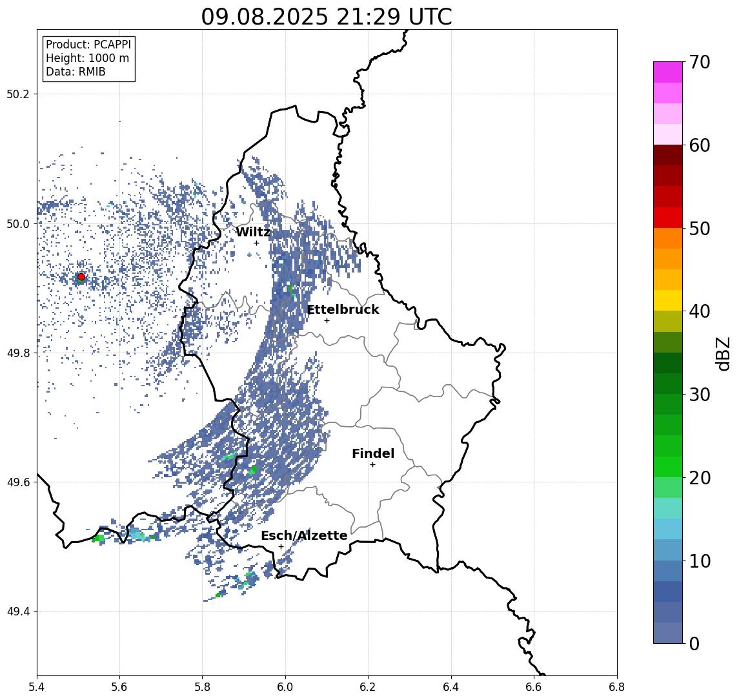The image size is (739, 700).
Task: Click the olive colorbar segment below 40
Action: coord(668,321)
